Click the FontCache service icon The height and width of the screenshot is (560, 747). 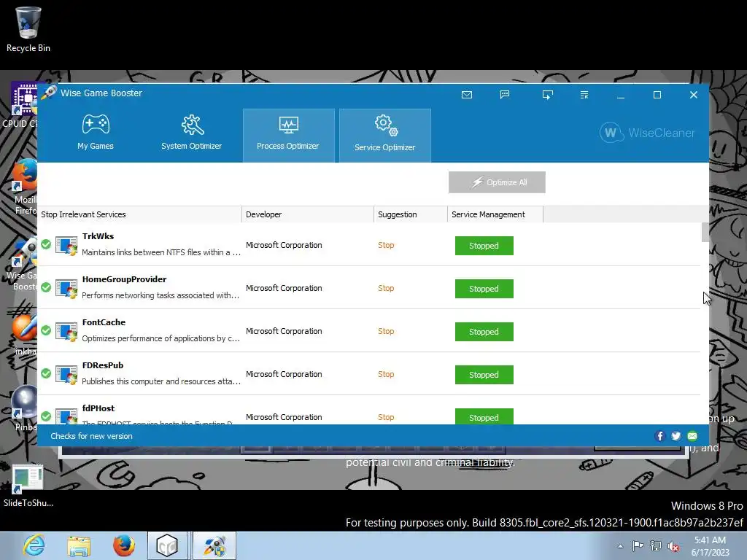click(x=66, y=332)
